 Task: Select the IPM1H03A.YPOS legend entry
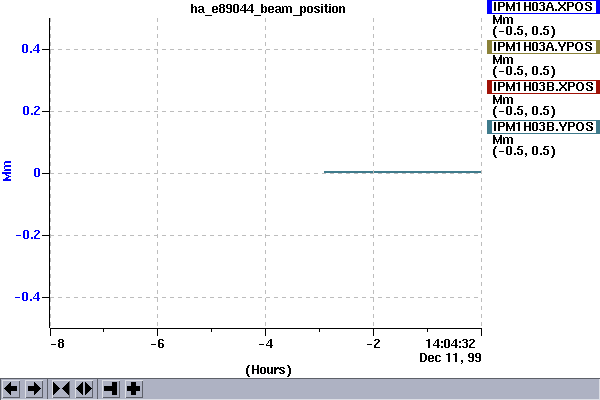[x=541, y=47]
